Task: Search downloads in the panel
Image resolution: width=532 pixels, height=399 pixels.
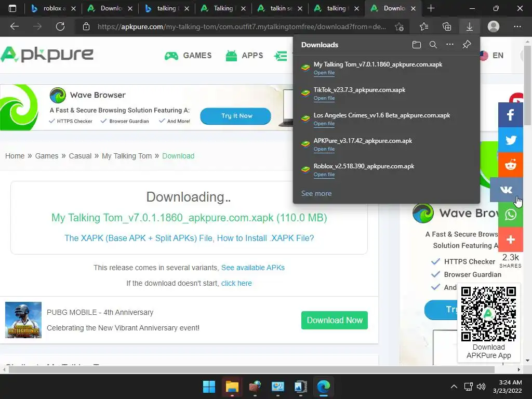Action: (433, 45)
